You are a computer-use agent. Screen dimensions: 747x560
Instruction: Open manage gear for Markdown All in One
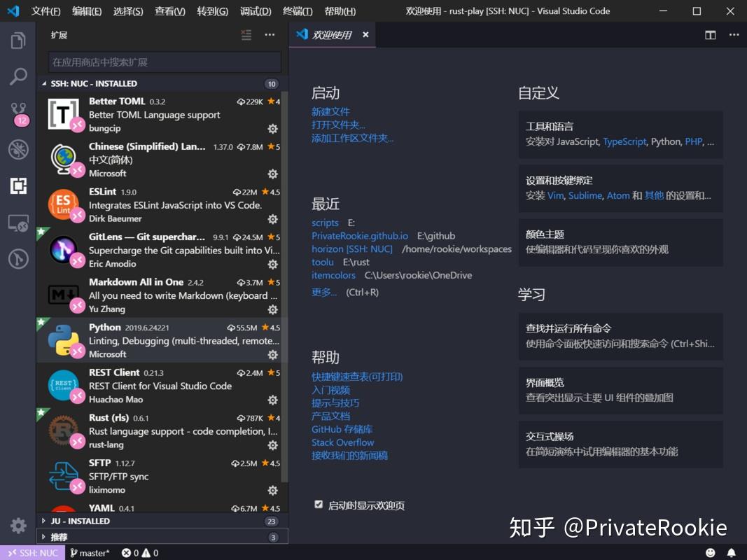pos(272,309)
